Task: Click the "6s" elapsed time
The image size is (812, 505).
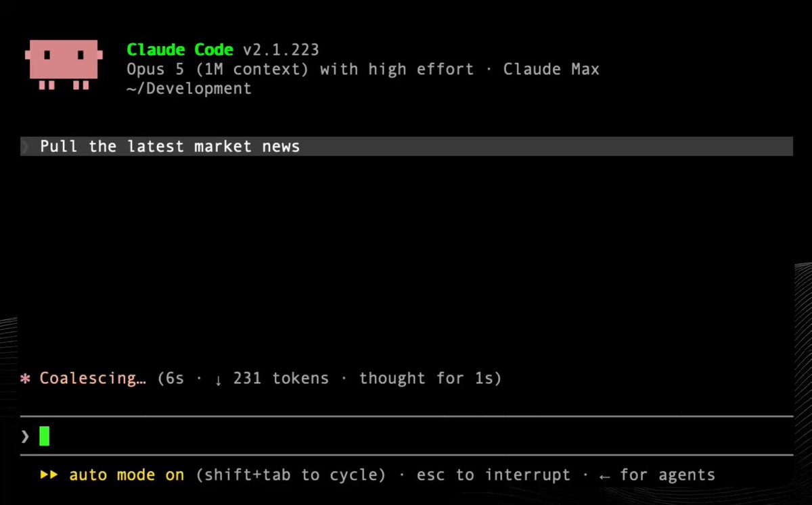Action: (175, 379)
